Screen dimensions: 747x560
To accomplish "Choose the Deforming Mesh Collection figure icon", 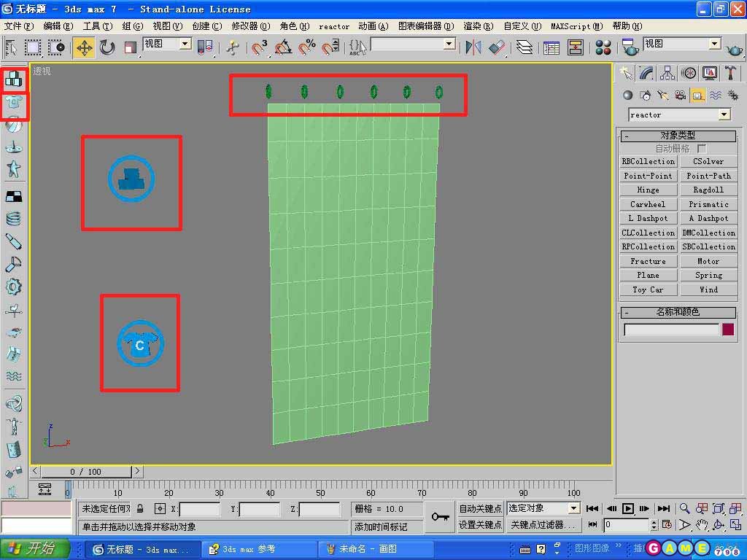I will [14, 168].
